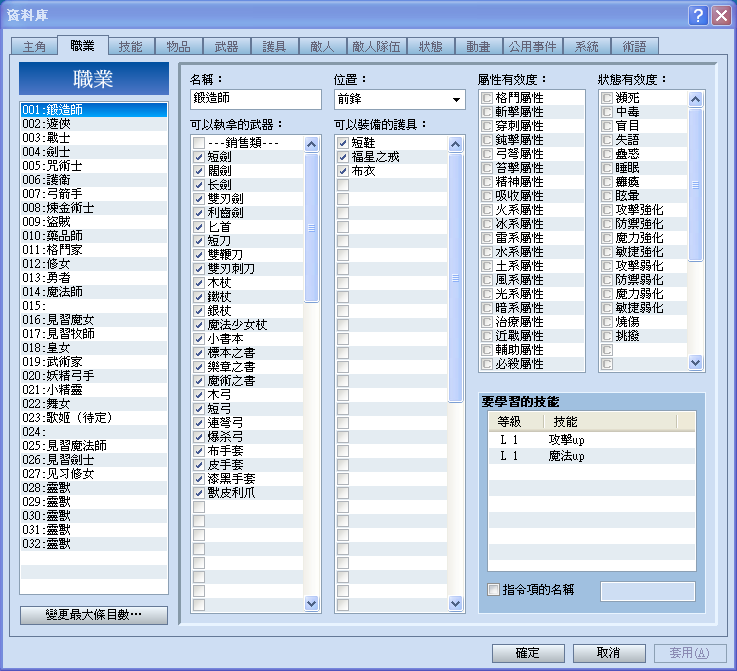This screenshot has width=737, height=671.
Task: Cycle the 暗系屬性 effectiveness rank box
Action: click(x=487, y=308)
